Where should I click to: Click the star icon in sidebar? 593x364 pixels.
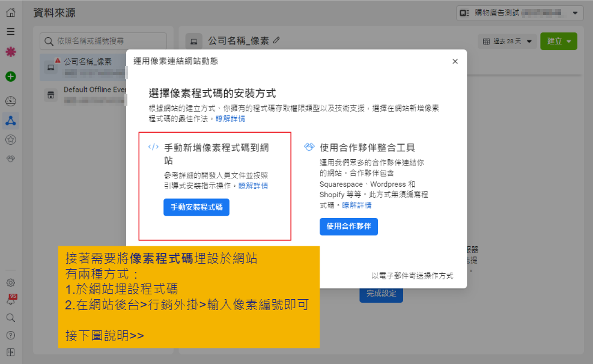10,139
